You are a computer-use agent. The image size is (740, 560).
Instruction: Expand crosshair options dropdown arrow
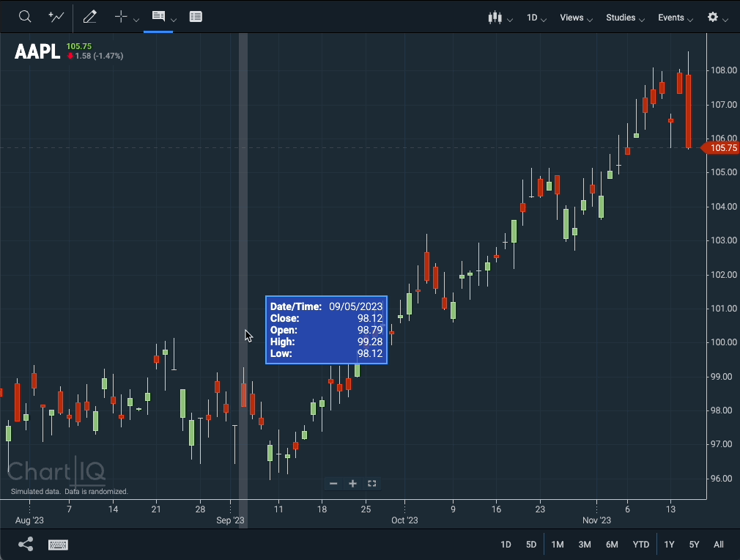point(136,20)
